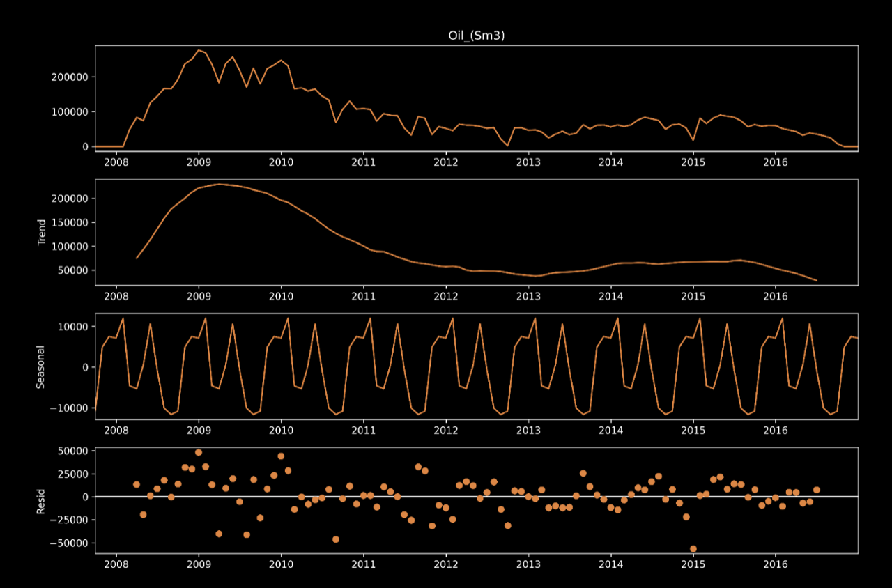
Task: Click the -25000 tick on Resid axis
Action: 69,520
